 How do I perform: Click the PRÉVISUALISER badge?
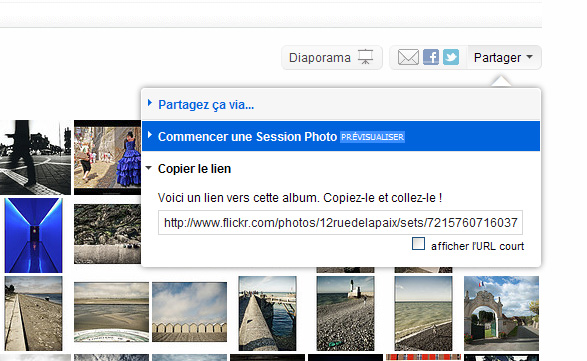click(372, 137)
